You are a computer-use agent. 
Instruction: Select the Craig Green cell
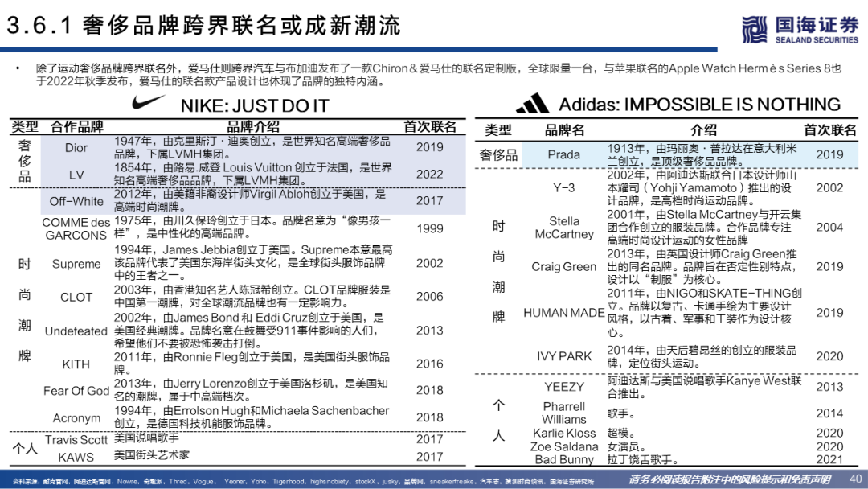[x=564, y=267]
